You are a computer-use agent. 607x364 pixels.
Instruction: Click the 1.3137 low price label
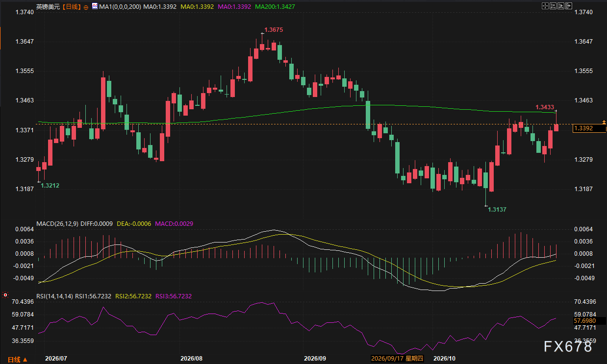pyautogui.click(x=497, y=209)
